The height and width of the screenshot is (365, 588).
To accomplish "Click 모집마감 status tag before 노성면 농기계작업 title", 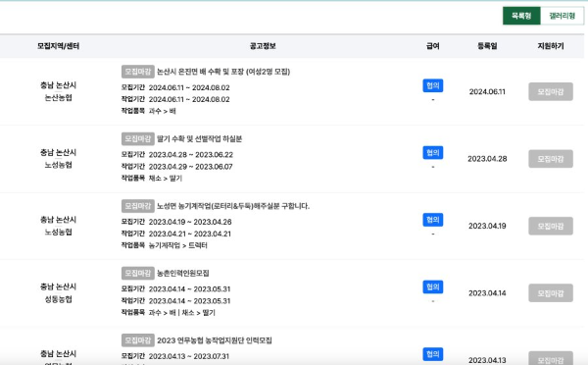I will [x=137, y=206].
